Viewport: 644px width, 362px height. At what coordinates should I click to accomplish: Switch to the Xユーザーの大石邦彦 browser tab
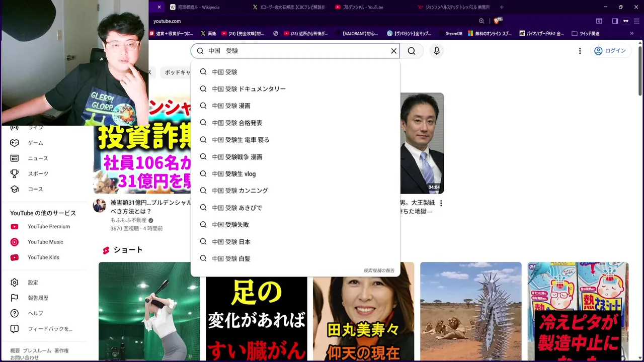(289, 7)
